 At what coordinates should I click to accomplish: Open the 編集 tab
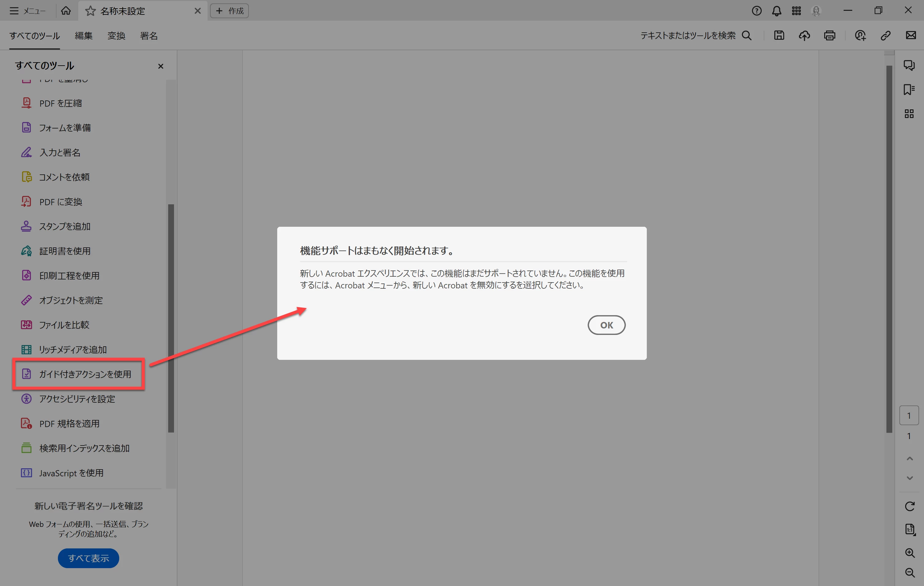(84, 36)
